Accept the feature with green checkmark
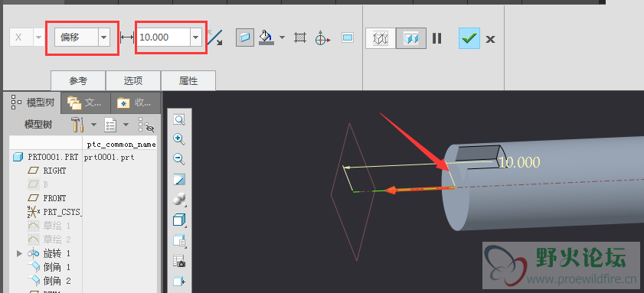Viewport: 644px width, 293px height. (469, 38)
